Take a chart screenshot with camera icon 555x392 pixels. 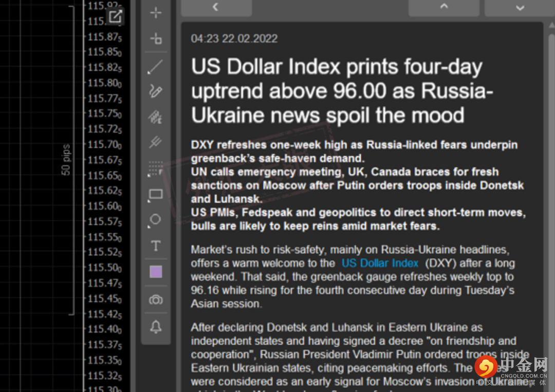[156, 300]
